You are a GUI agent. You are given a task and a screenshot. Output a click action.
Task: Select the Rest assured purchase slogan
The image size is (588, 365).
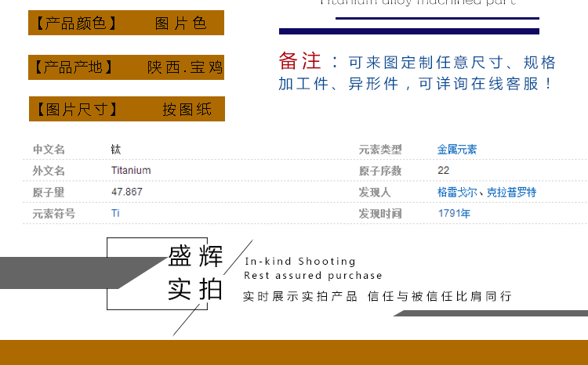pos(313,276)
